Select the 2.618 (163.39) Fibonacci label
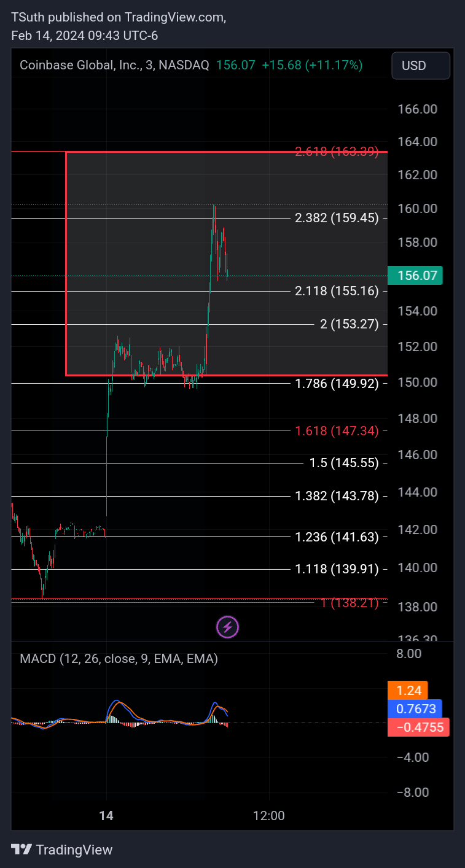Viewport: 465px width, 868px height. pyautogui.click(x=337, y=152)
